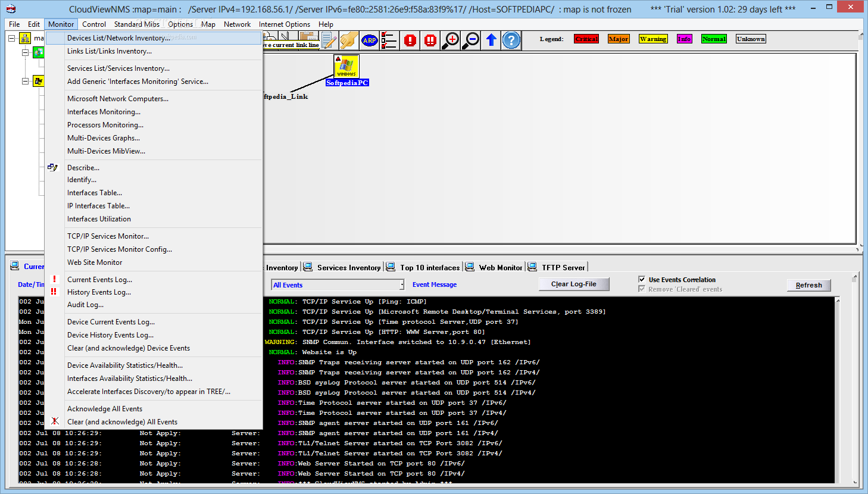This screenshot has height=494, width=868.
Task: Click the Critical red legend swatch
Action: pyautogui.click(x=586, y=39)
